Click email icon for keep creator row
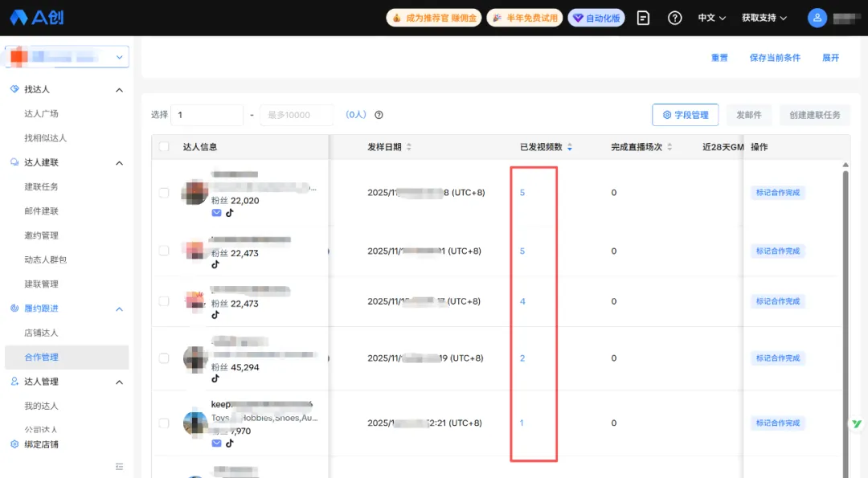The width and height of the screenshot is (868, 478). (216, 443)
